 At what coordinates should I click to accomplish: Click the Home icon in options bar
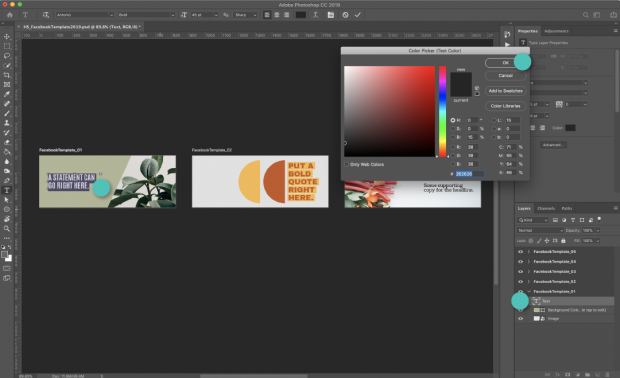(x=10, y=15)
